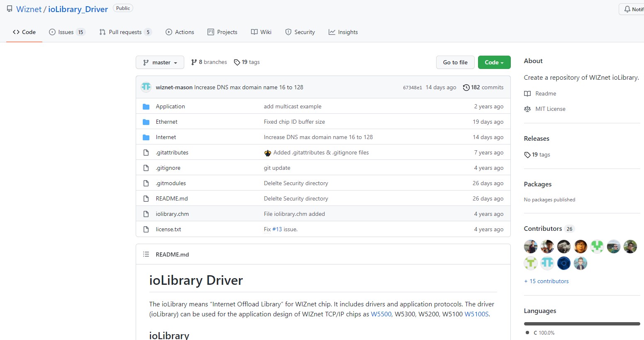
Task: Open the Internet folder
Action: pyautogui.click(x=166, y=137)
